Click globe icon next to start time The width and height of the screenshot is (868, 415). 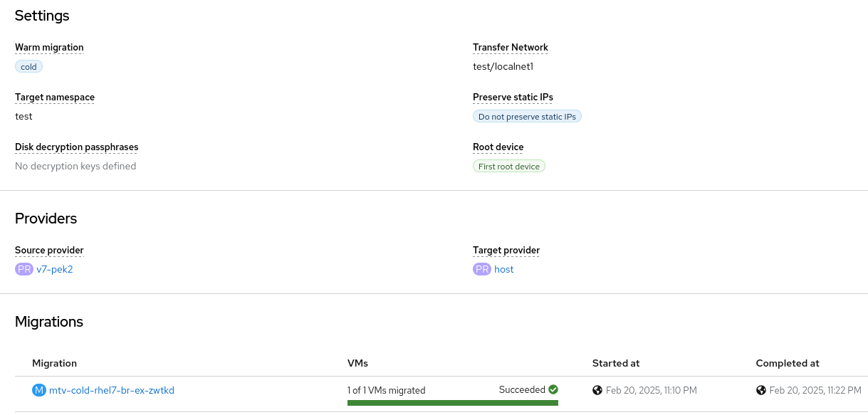coord(597,390)
